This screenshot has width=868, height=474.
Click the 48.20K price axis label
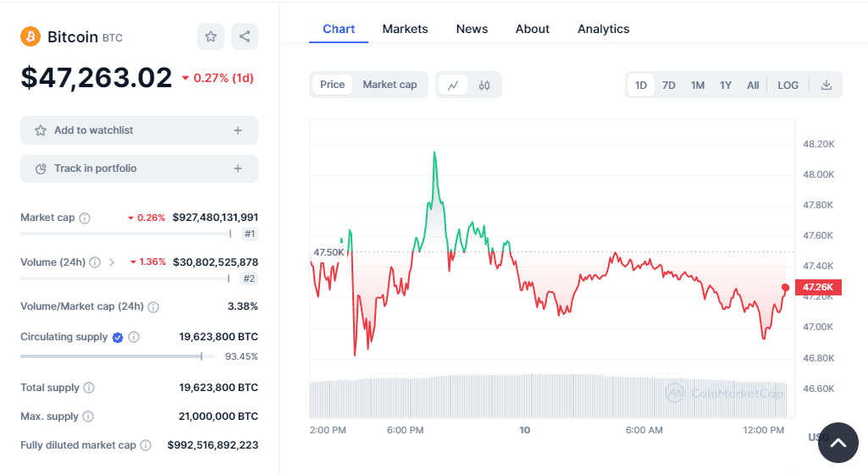point(819,145)
